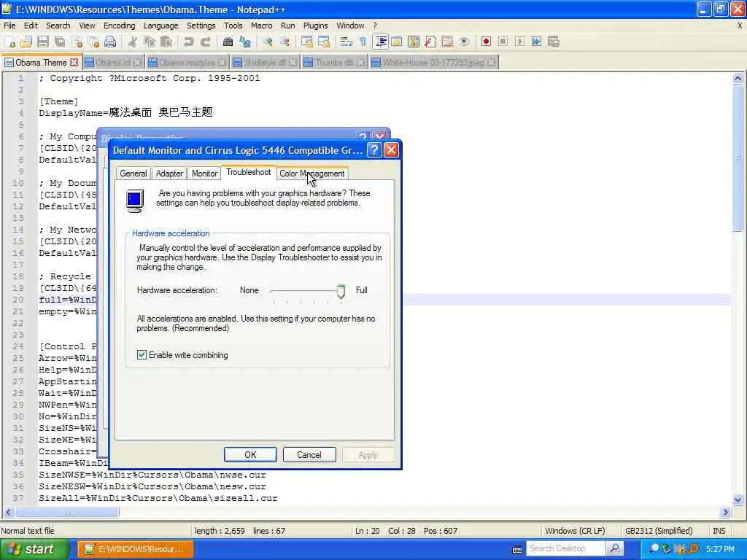The width and height of the screenshot is (747, 560).
Task: Toggle the Word wrap toolbar icon
Action: (347, 42)
